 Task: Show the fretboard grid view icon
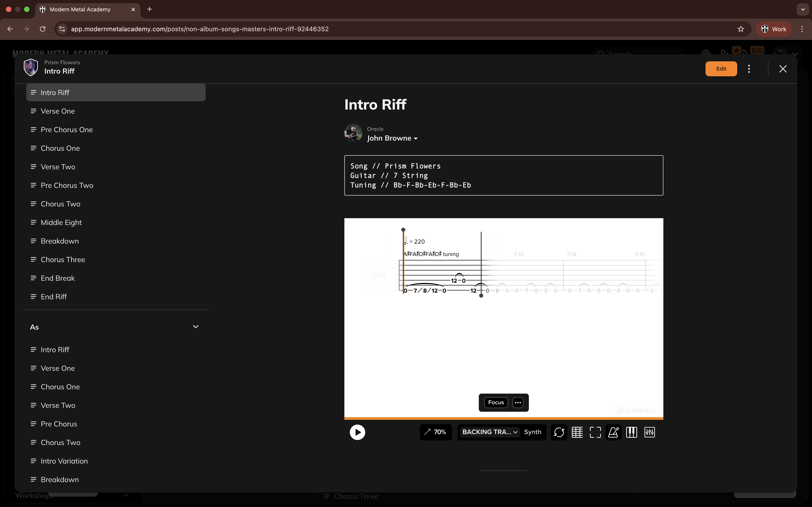point(577,432)
